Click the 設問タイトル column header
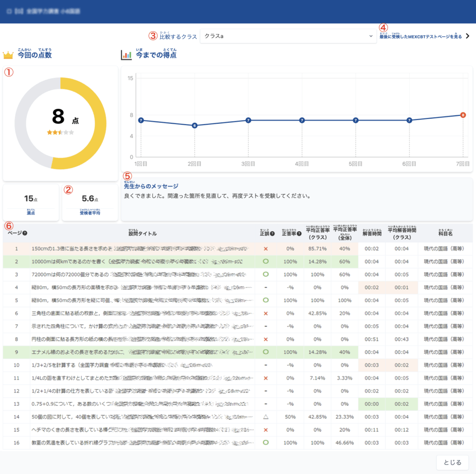The width and height of the screenshot is (476, 474). click(x=143, y=234)
